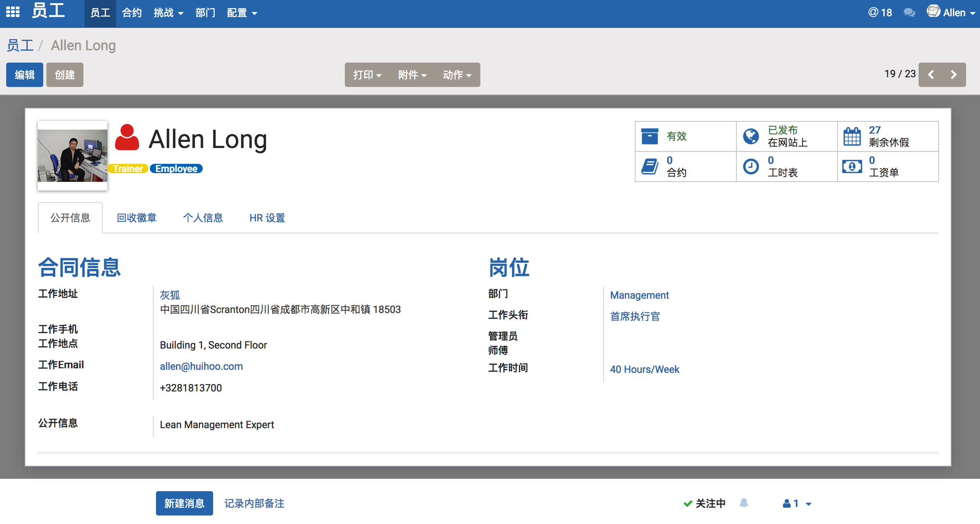Image resolution: width=980 pixels, height=524 pixels.
Task: Open the calendar icon for remaining leaves
Action: tap(852, 136)
